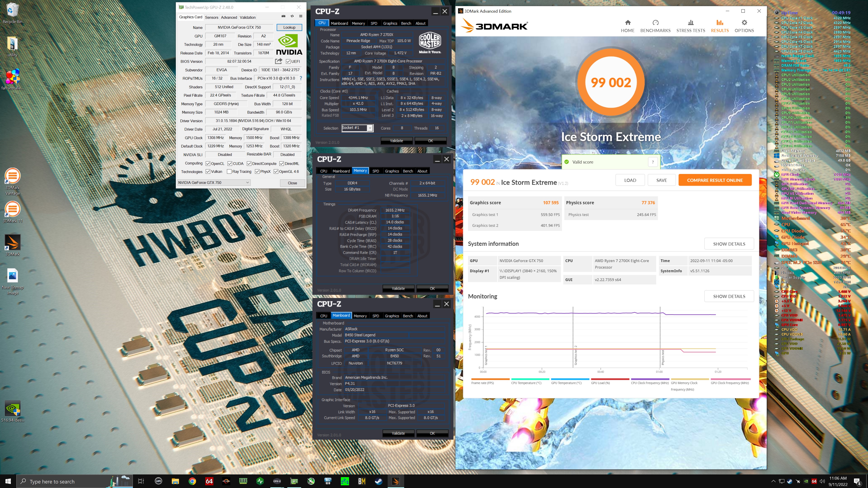The width and height of the screenshot is (868, 488).
Task: Toggle the UEFI checkbox in GPU-Z
Action: [x=288, y=61]
